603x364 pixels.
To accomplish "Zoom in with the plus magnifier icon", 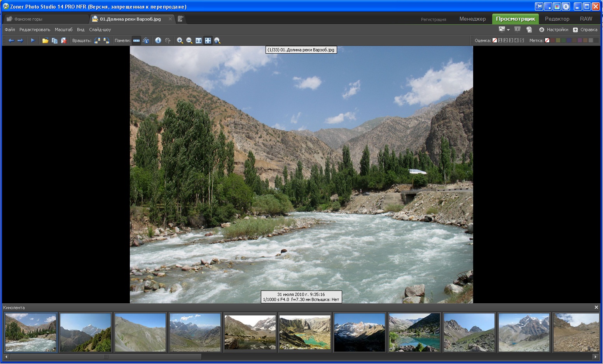I will [x=180, y=40].
